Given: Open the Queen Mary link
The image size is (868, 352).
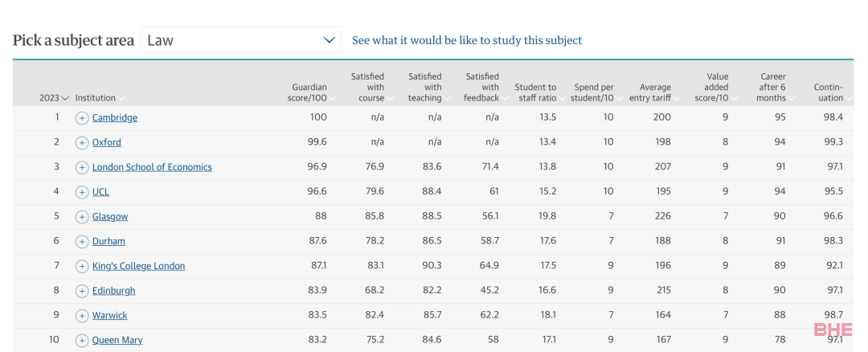Looking at the screenshot, I should coord(117,341).
